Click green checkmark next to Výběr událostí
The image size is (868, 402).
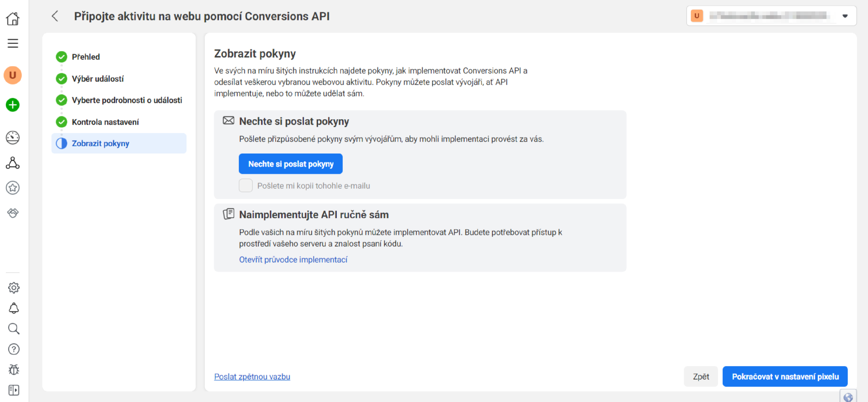(61, 78)
